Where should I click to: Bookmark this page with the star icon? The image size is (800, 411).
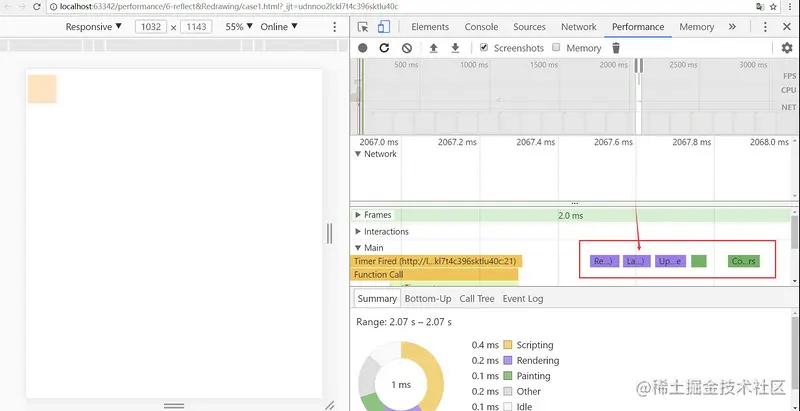click(773, 7)
